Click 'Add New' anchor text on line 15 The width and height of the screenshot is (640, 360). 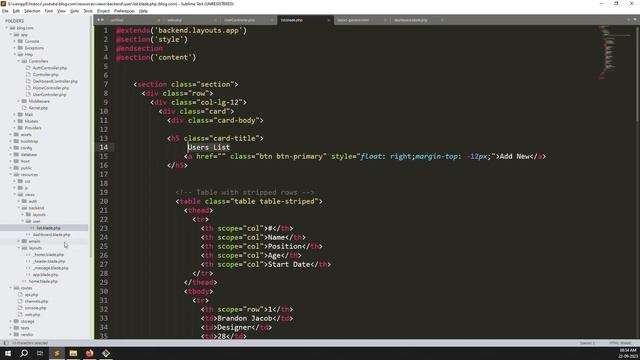pos(515,156)
